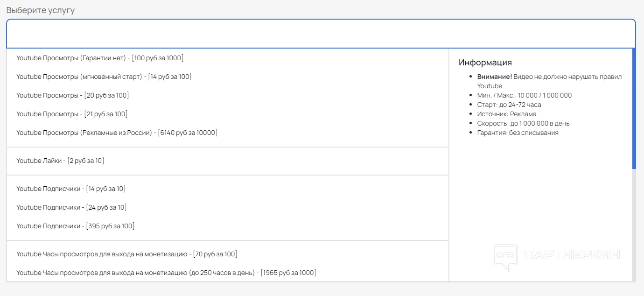Click the Информация heading

point(485,63)
